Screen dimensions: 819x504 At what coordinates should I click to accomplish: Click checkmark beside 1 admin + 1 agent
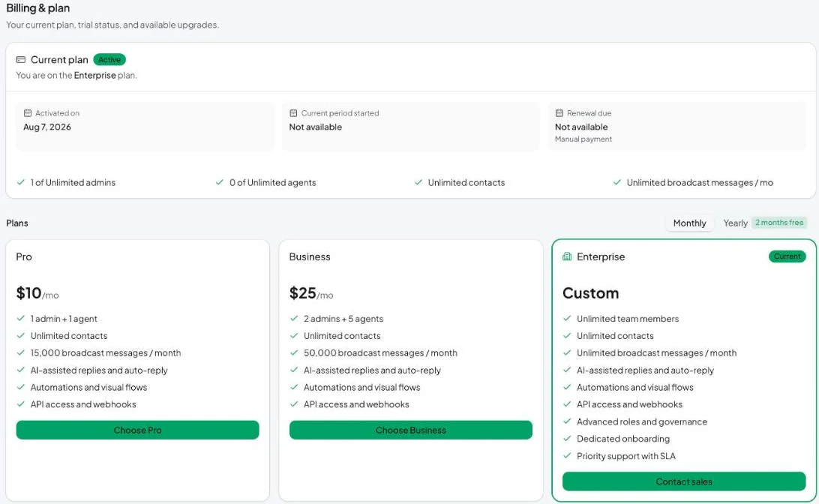pyautogui.click(x=21, y=318)
